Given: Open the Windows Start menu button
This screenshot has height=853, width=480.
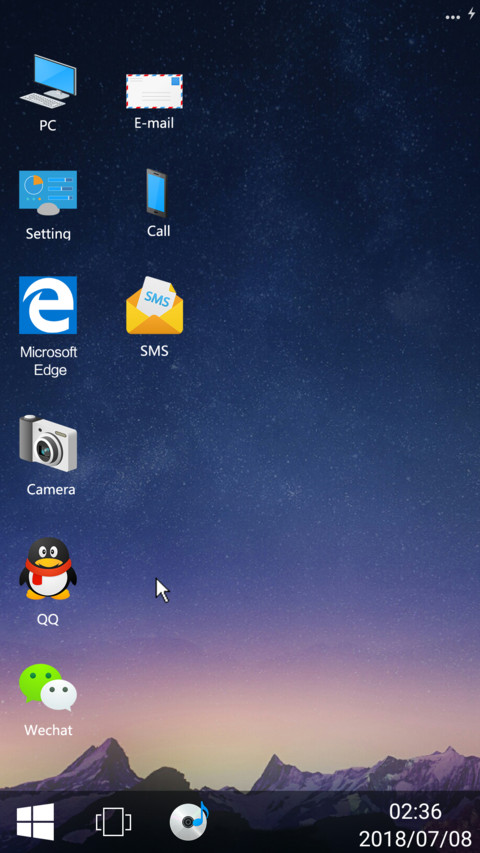Looking at the screenshot, I should [35, 821].
